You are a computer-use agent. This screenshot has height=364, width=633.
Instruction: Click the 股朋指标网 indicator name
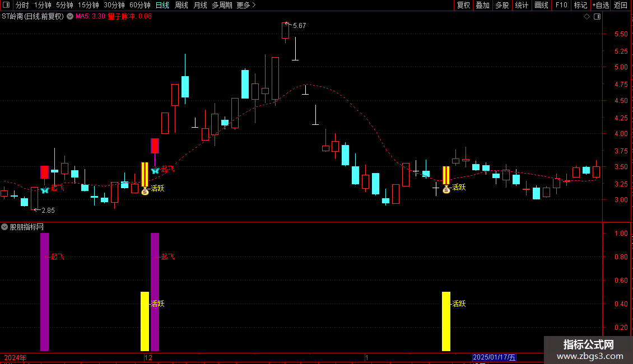[x=27, y=227]
